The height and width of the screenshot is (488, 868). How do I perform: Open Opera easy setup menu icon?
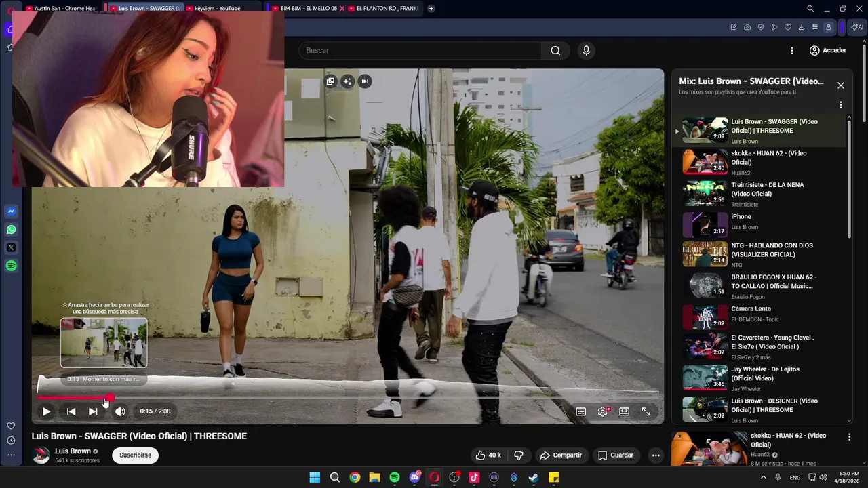coord(815,27)
